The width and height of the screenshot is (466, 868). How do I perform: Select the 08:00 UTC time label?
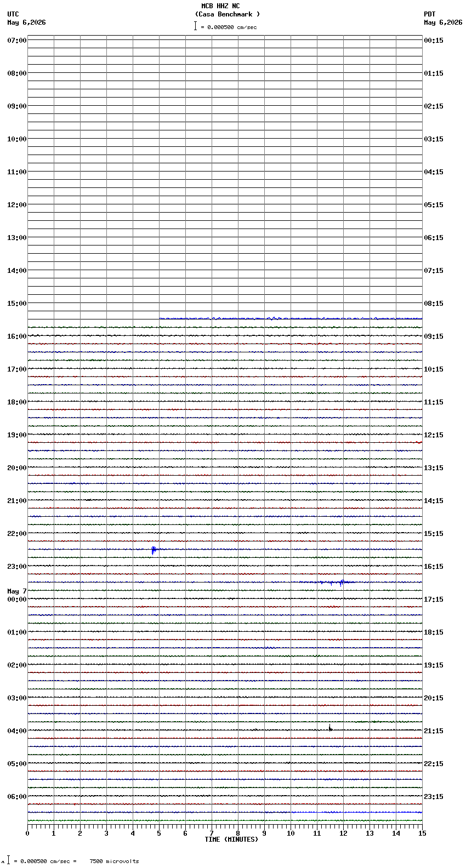coord(16,73)
